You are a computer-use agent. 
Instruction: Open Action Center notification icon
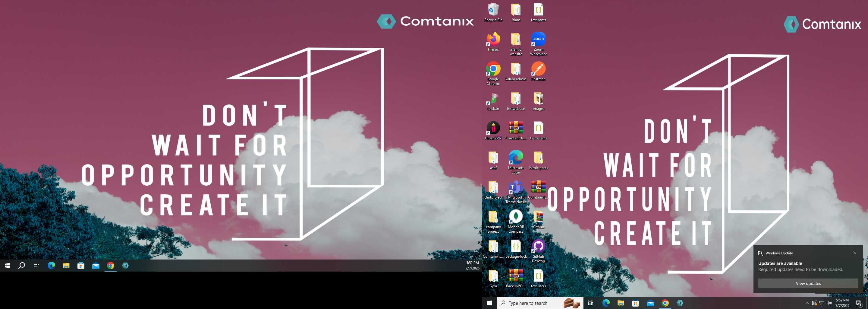pyautogui.click(x=858, y=303)
